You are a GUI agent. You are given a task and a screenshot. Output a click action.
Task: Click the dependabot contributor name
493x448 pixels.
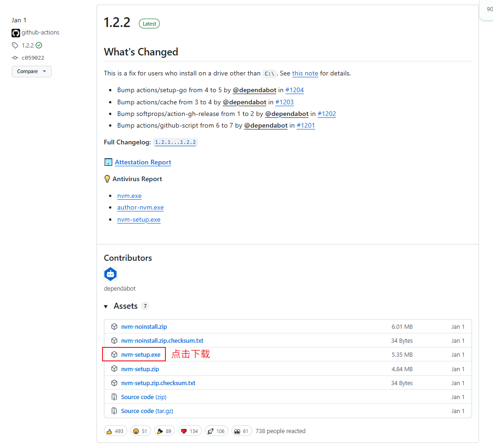[x=119, y=288]
